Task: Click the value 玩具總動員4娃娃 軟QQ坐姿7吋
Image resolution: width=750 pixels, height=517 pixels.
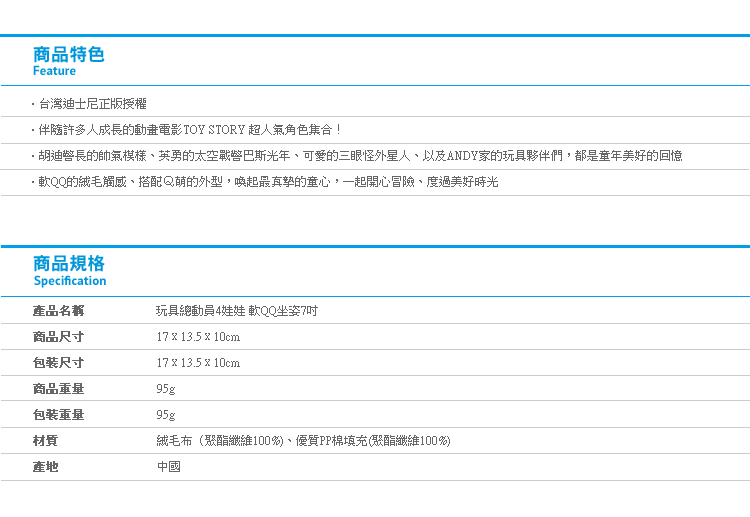Action: pyautogui.click(x=237, y=311)
